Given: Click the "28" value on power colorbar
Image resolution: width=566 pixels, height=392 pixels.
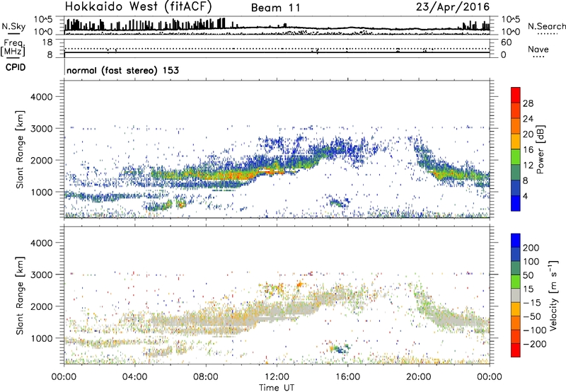Looking at the screenshot, I should click(x=528, y=103).
